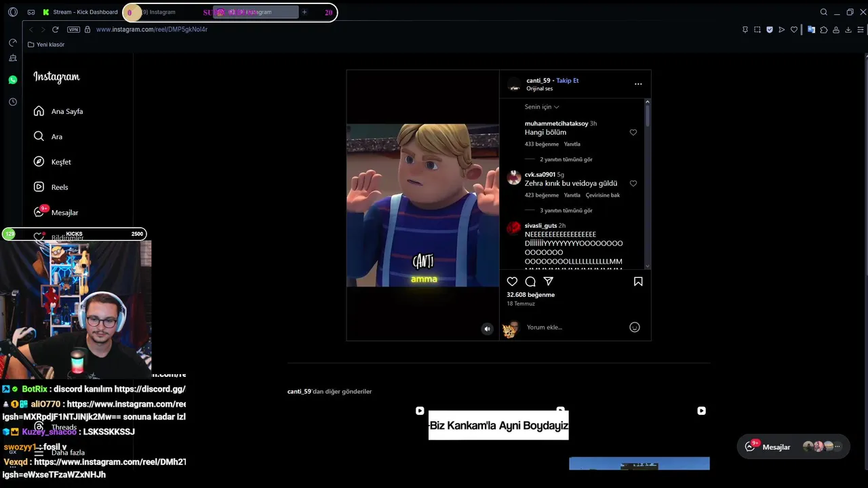
Task: Go back to previous page
Action: coord(31,30)
